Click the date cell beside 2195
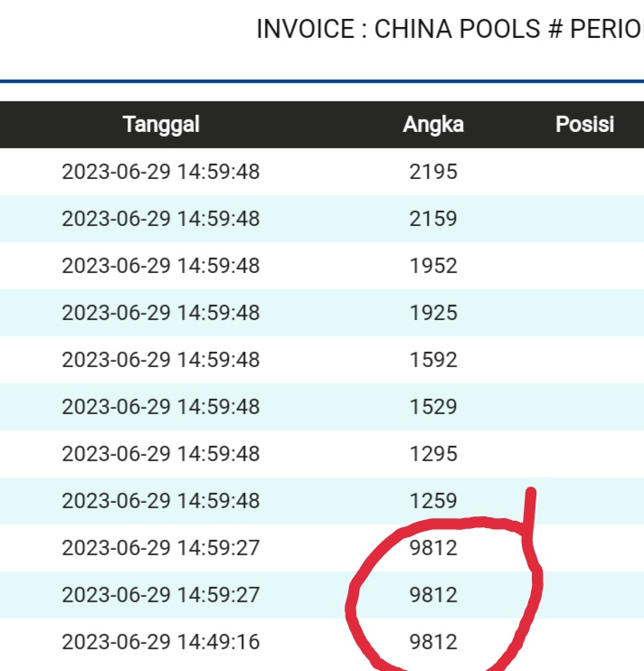 (x=161, y=172)
